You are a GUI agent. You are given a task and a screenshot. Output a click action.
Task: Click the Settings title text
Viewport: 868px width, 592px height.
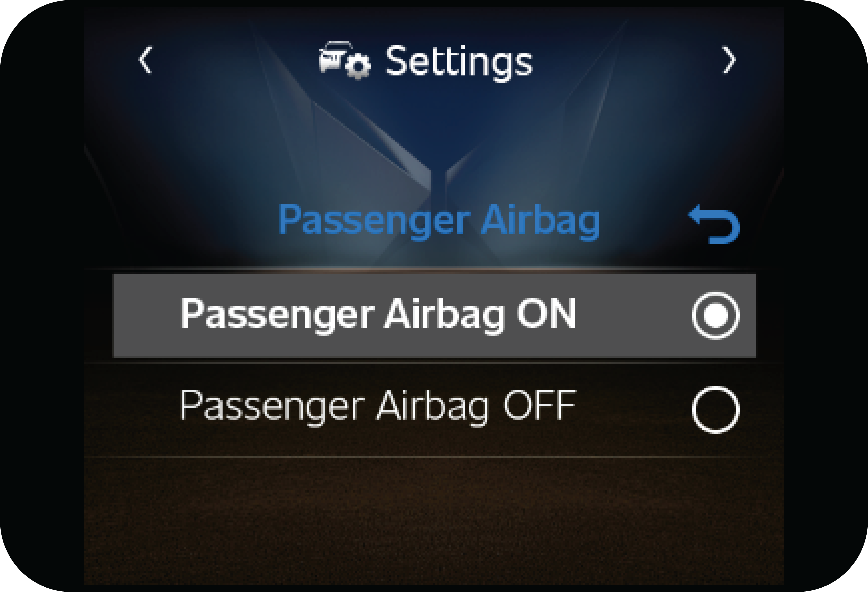(x=459, y=62)
